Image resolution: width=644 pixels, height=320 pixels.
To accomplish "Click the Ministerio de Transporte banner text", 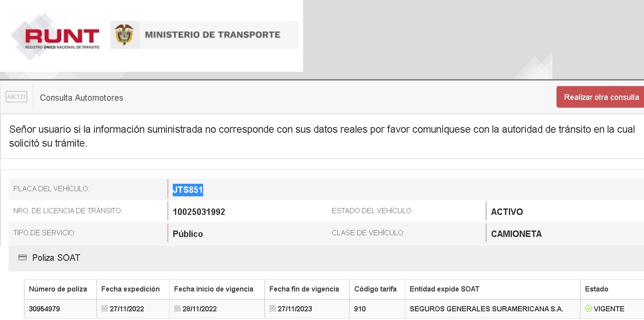I will pos(212,35).
